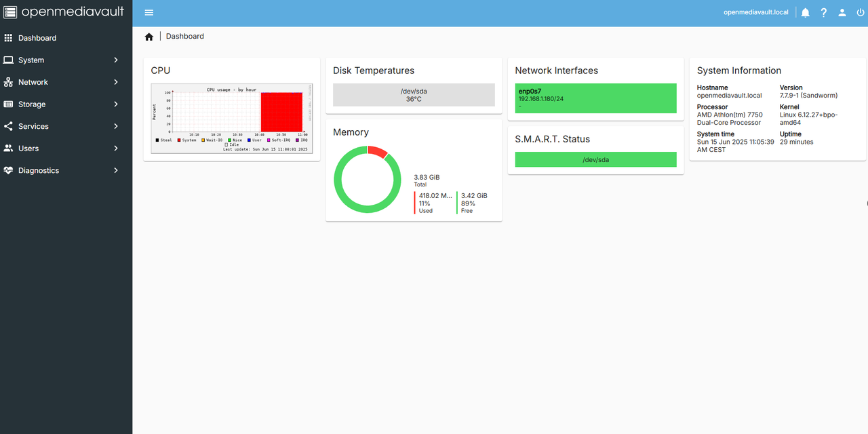Image resolution: width=868 pixels, height=434 pixels.
Task: Open the notifications bell
Action: click(x=806, y=12)
